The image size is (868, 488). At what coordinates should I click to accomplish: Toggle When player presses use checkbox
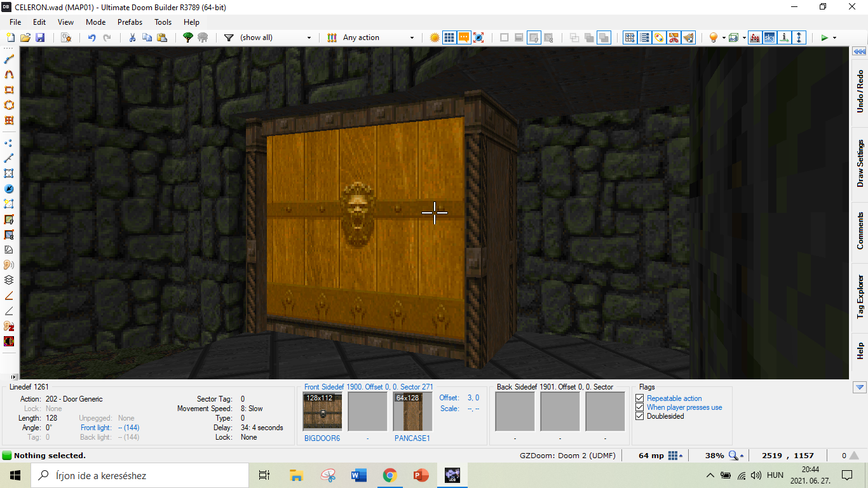[x=640, y=407]
